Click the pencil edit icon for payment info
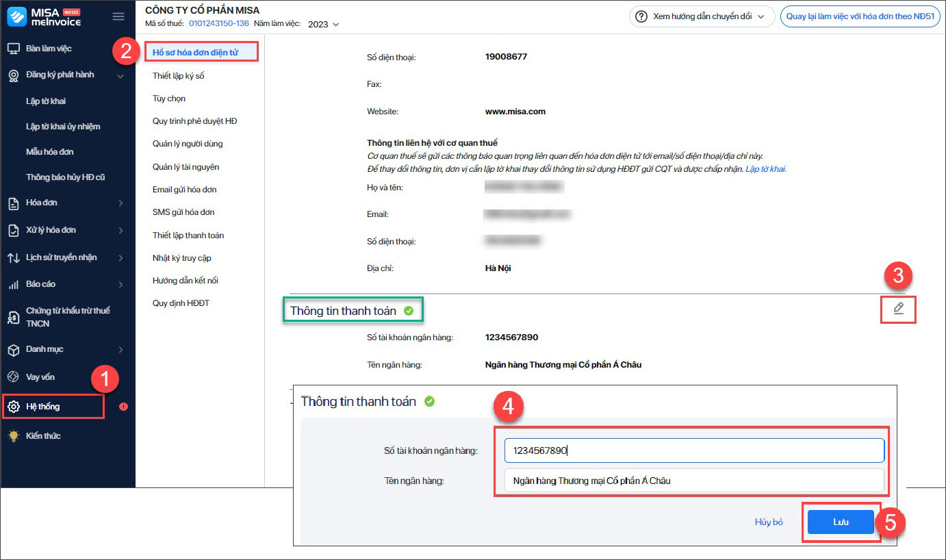 pos(899,309)
